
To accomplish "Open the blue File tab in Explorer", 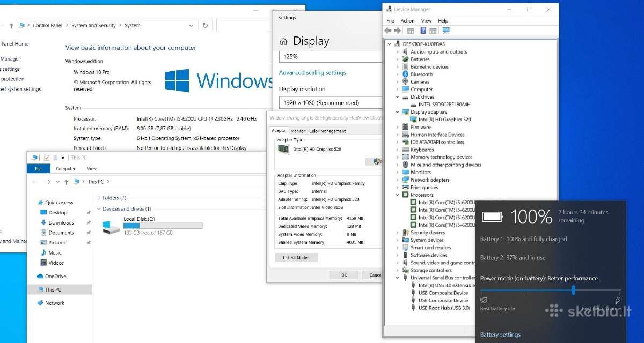I will pos(39,168).
